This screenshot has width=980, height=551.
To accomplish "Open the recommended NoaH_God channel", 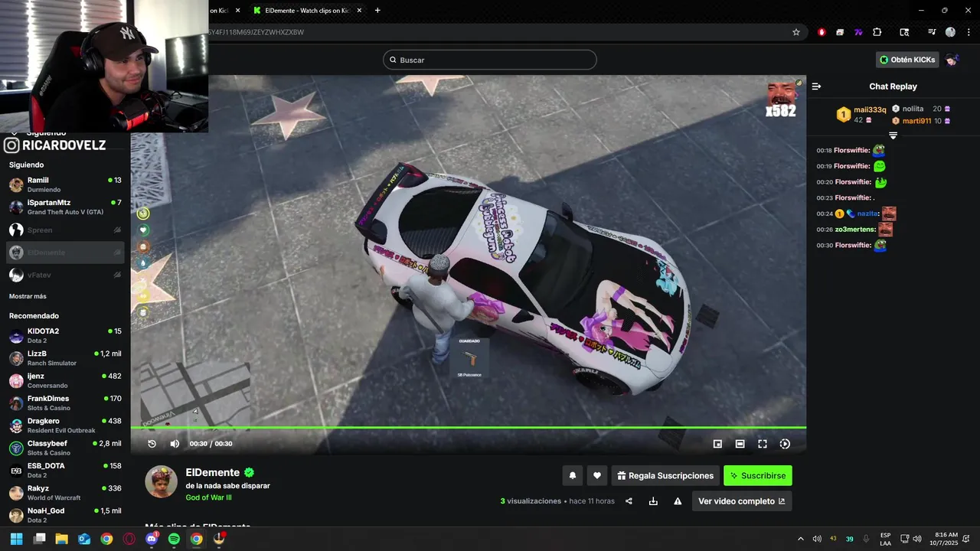I will point(65,515).
